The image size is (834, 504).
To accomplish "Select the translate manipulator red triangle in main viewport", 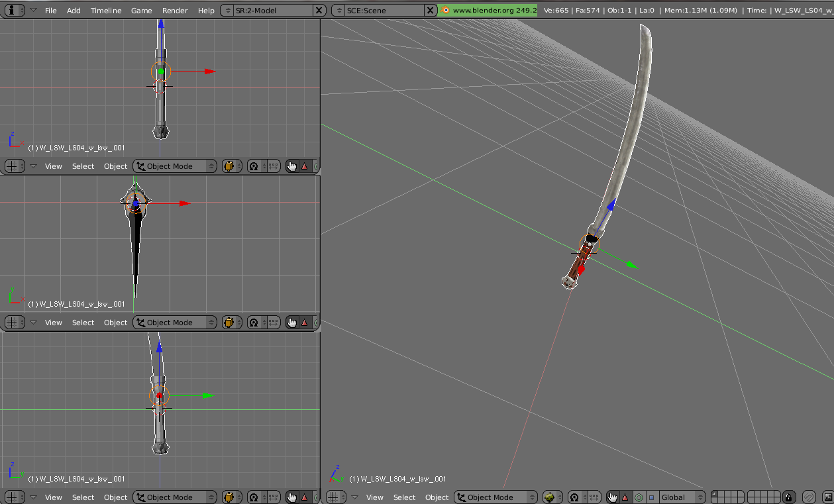I will click(625, 497).
